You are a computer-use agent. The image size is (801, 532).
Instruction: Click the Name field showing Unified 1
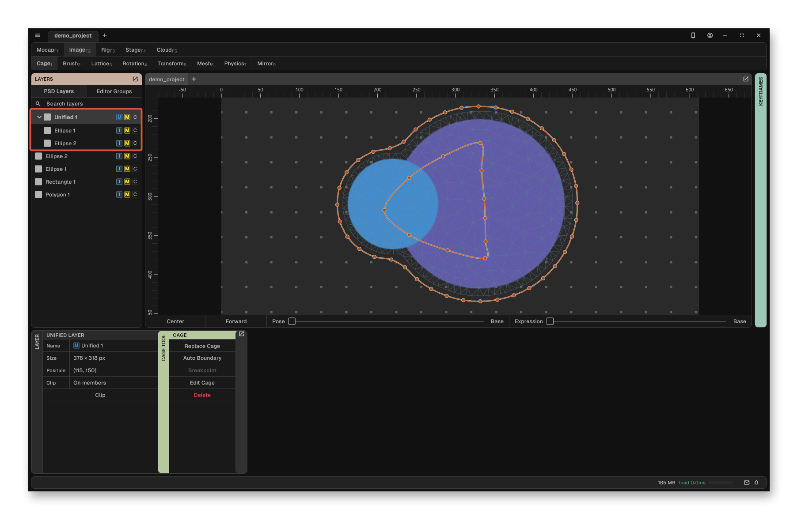click(114, 346)
